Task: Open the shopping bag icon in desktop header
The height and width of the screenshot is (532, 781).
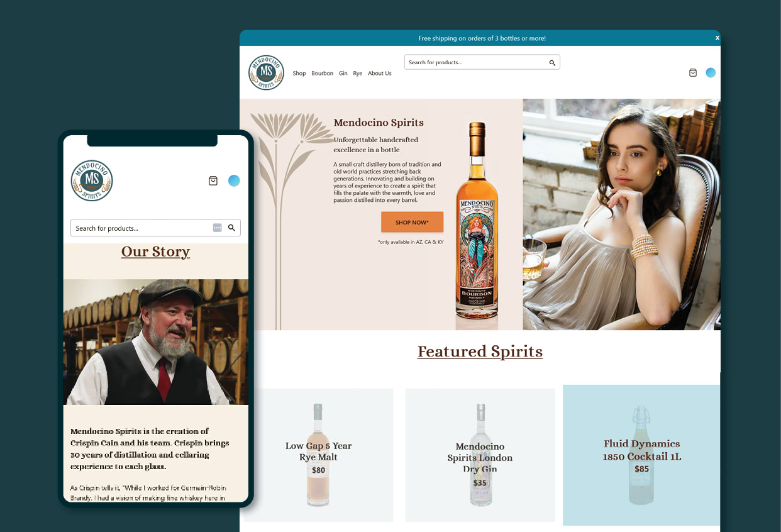Action: [693, 72]
